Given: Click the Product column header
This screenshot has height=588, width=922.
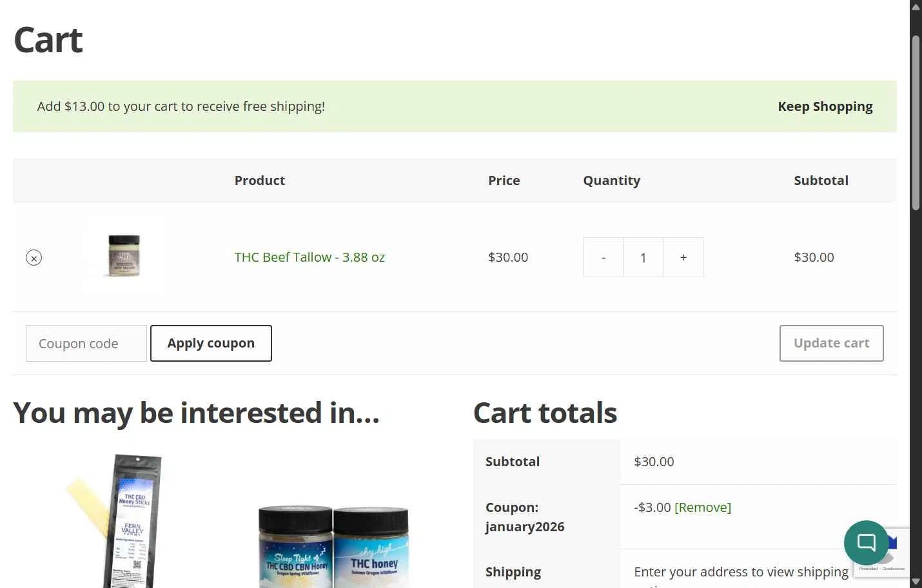Looking at the screenshot, I should [x=260, y=181].
